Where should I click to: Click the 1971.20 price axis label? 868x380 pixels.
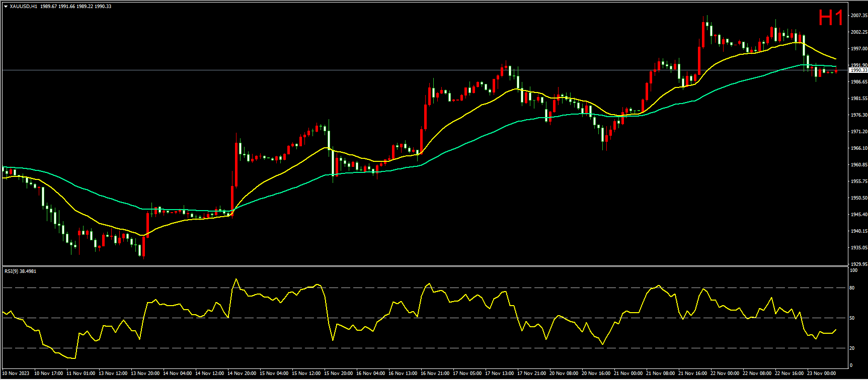click(858, 132)
